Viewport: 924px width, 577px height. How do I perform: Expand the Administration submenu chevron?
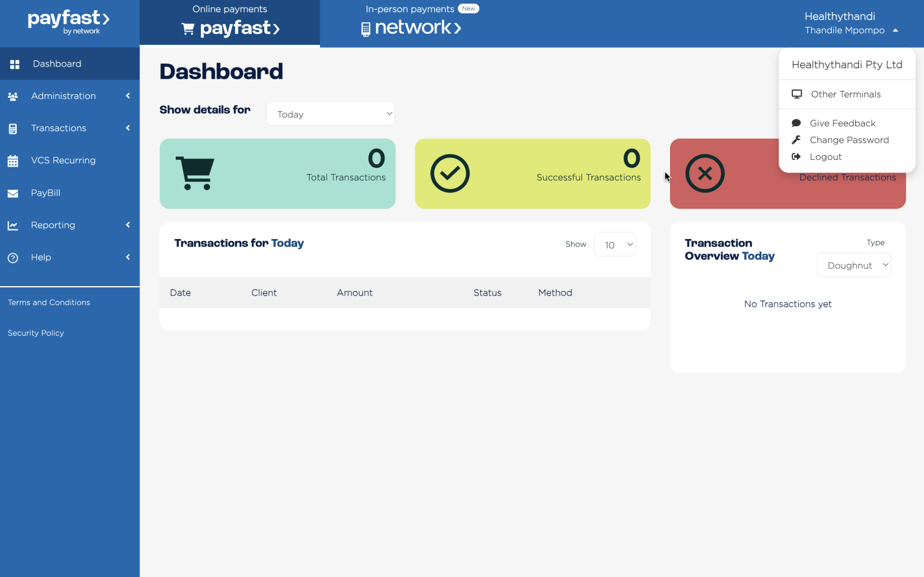coord(128,96)
